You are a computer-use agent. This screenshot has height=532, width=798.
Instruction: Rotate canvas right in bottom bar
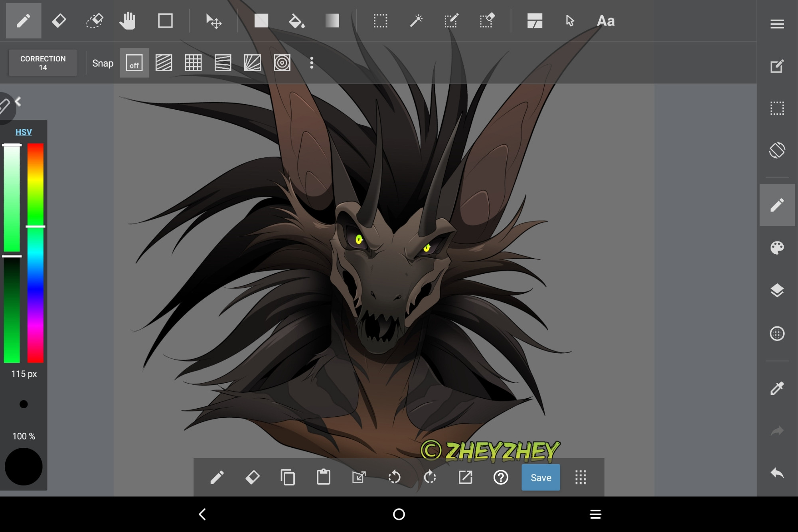430,477
